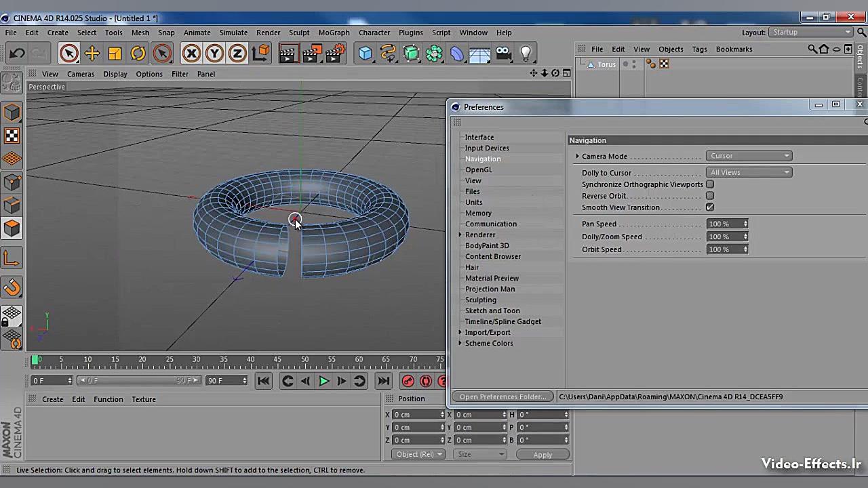Disable Smooth View Transition

pyautogui.click(x=710, y=207)
